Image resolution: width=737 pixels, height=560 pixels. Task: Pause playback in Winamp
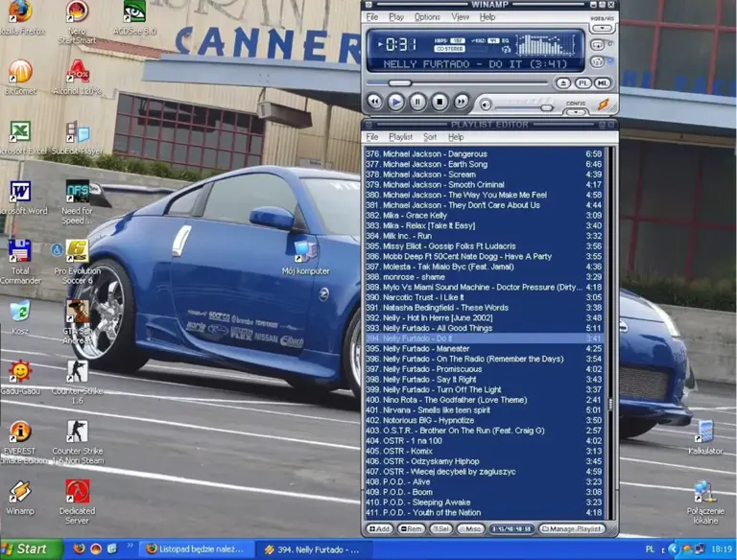click(417, 102)
